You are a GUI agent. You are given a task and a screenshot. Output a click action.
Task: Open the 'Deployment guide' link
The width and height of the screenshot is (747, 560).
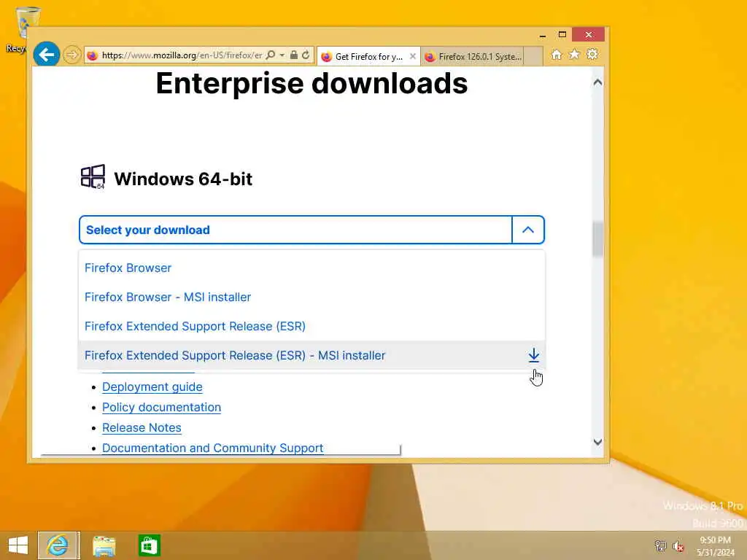click(x=152, y=386)
